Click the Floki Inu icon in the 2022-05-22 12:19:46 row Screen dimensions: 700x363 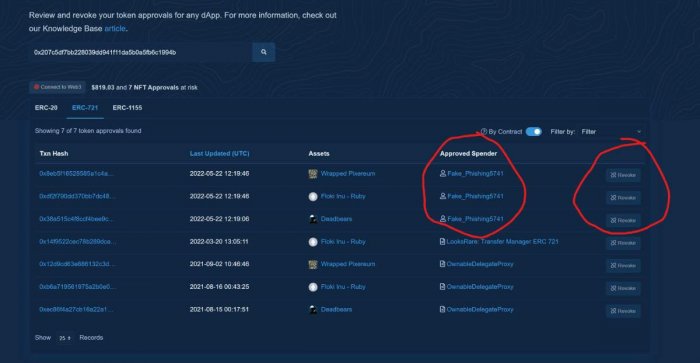coord(313,196)
